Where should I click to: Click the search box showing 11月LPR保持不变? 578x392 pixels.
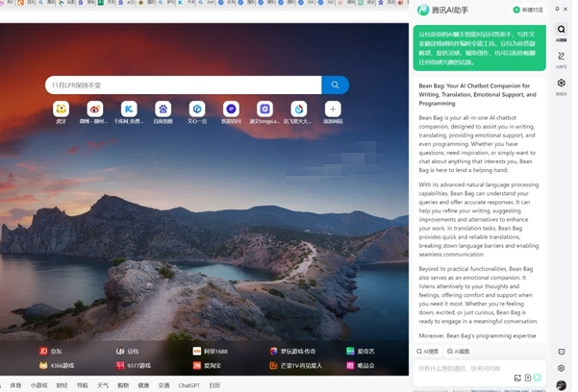click(x=183, y=86)
